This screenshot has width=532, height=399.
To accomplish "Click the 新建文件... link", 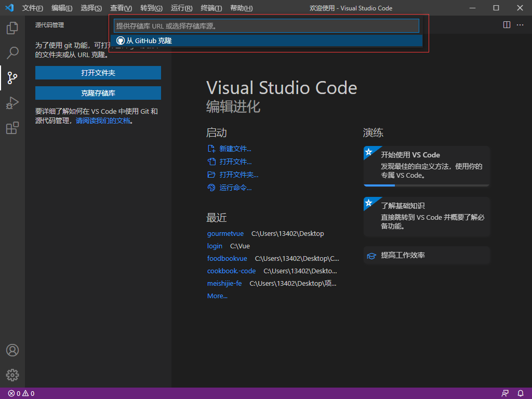I will 235,149.
